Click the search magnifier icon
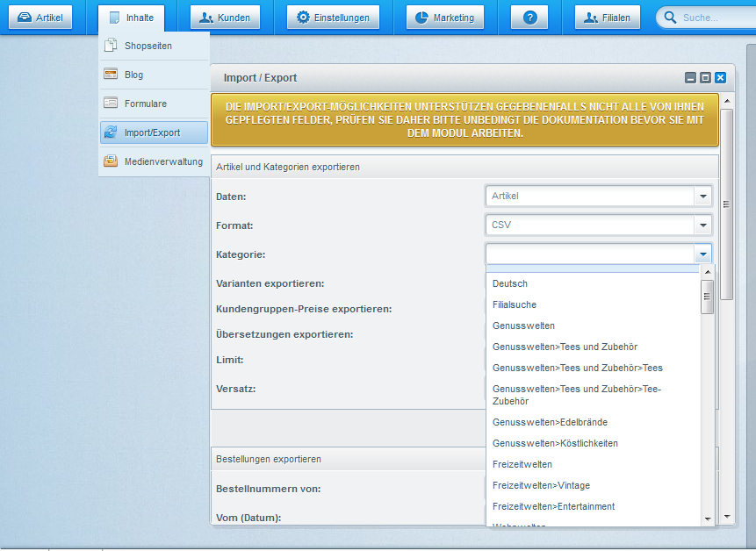The width and height of the screenshot is (756, 551). (671, 18)
